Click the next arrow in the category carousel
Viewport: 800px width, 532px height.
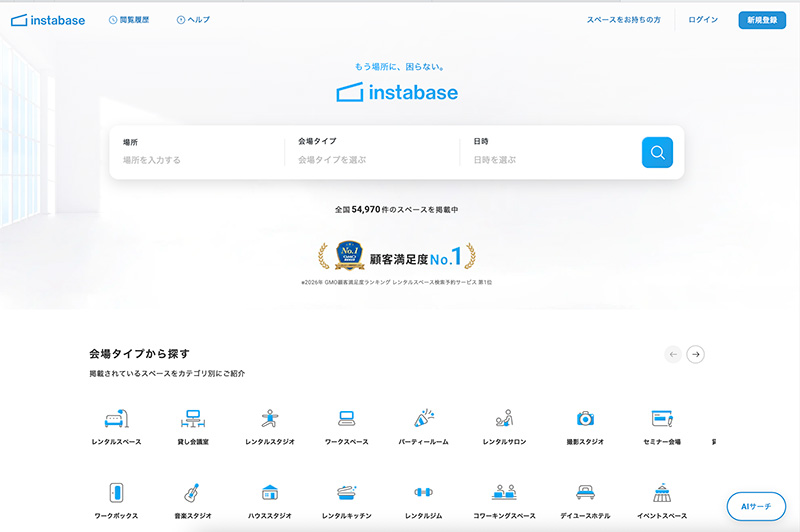[x=695, y=354]
